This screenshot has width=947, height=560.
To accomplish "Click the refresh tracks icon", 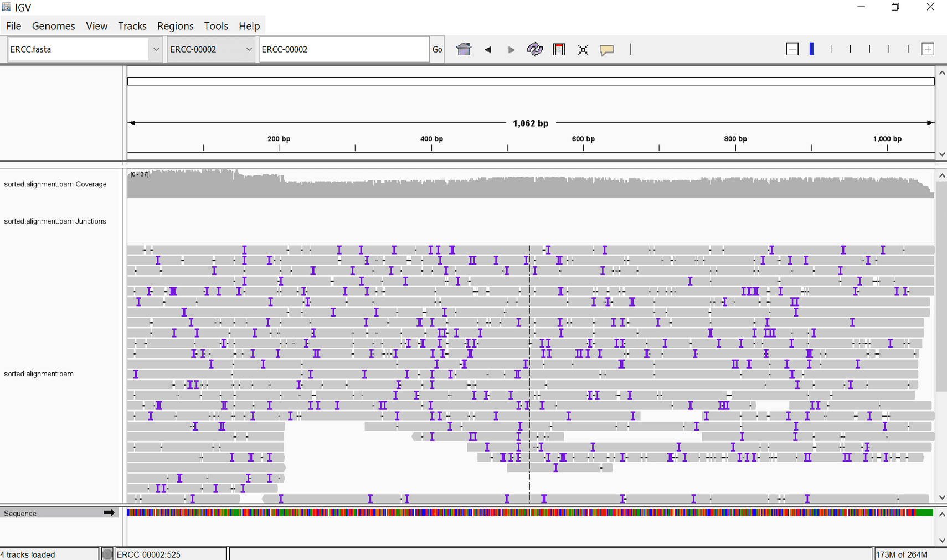I will pyautogui.click(x=534, y=49).
